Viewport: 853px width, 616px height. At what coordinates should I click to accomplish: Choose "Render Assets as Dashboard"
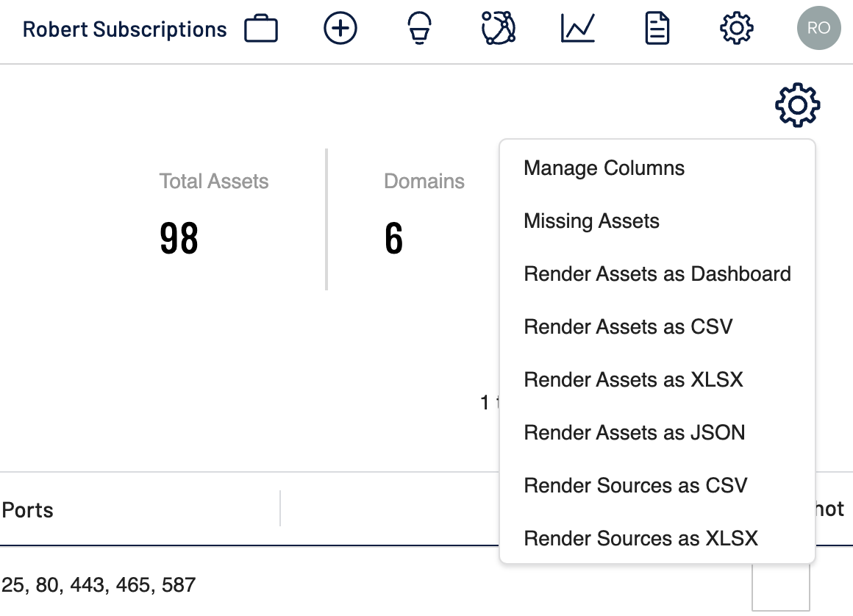[x=657, y=273]
